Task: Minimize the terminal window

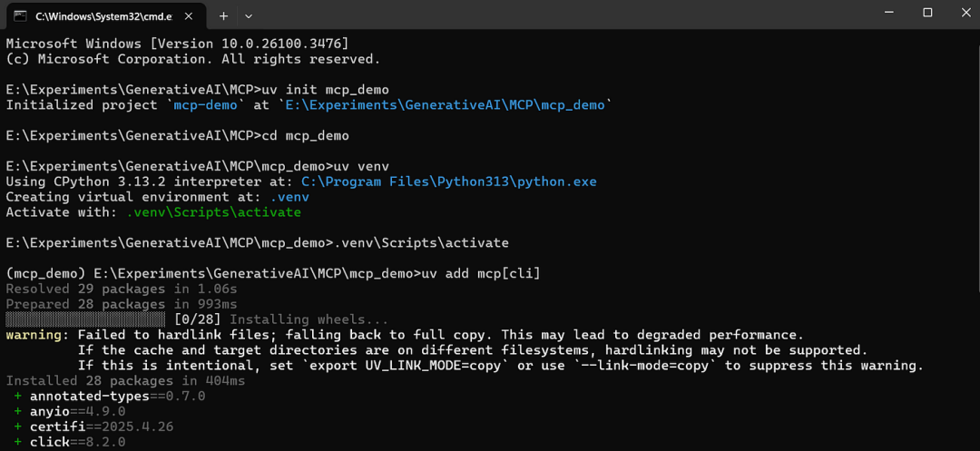Action: [886, 13]
